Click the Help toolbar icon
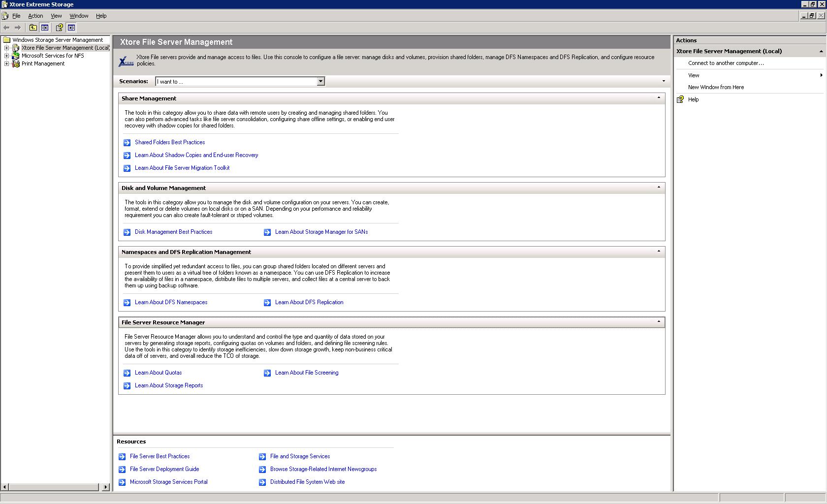Image resolution: width=827 pixels, height=504 pixels. (60, 28)
